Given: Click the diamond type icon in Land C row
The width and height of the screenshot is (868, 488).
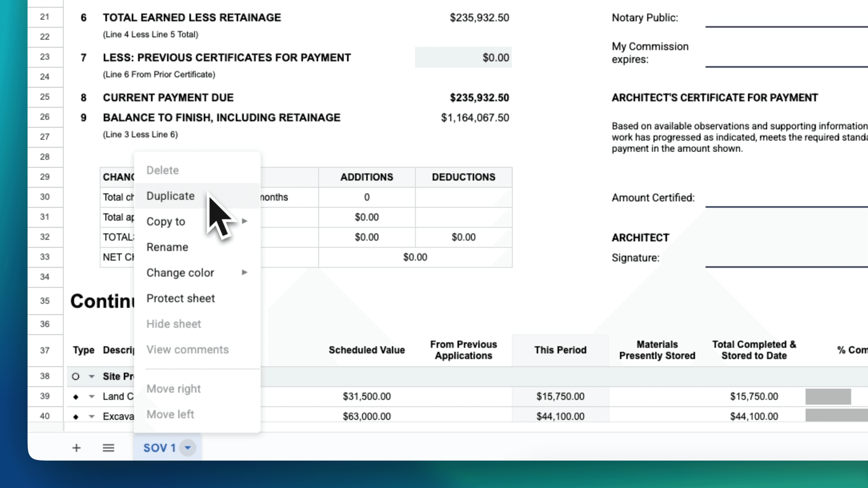Looking at the screenshot, I should coord(76,397).
